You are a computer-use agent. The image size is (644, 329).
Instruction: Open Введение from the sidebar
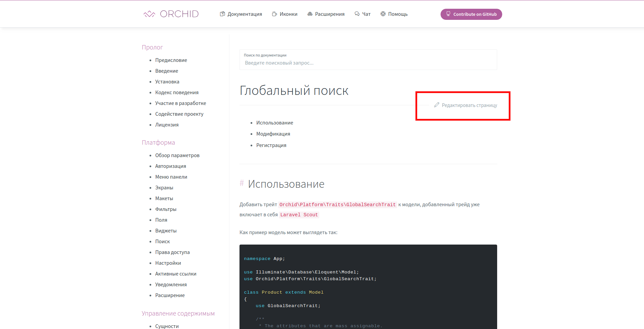point(167,71)
